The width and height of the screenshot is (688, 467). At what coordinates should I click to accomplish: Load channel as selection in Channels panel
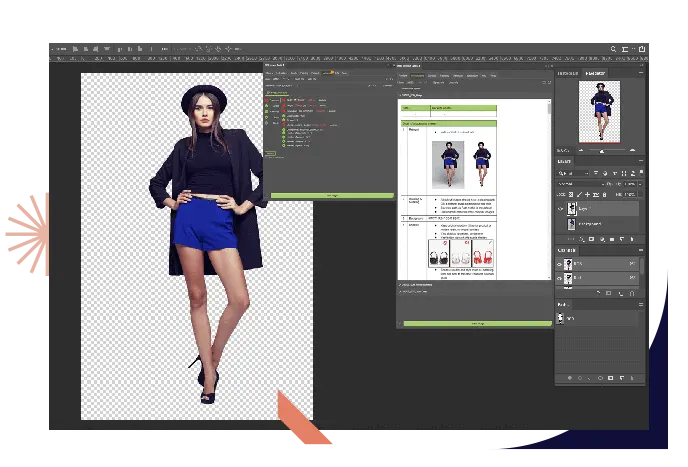click(598, 293)
